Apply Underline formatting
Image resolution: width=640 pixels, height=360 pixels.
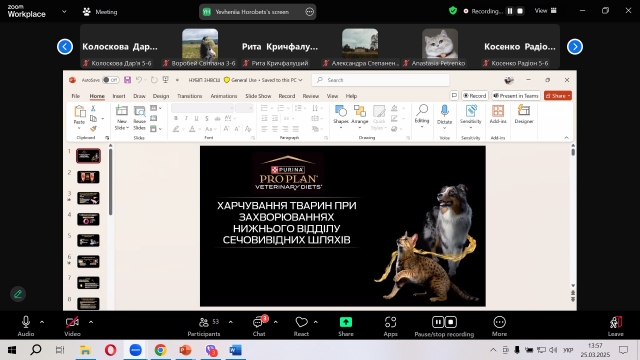196,118
